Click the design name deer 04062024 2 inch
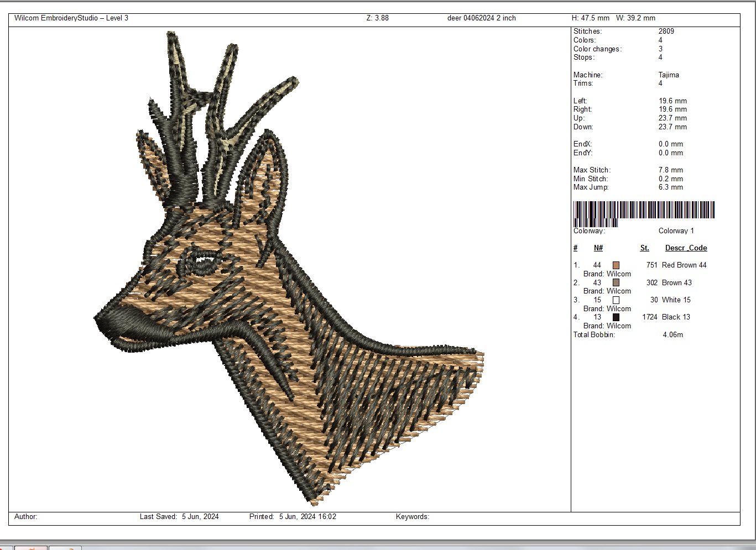 (481, 18)
